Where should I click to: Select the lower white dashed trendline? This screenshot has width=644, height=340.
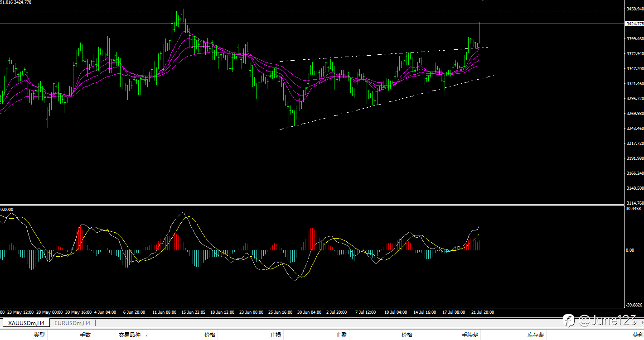[386, 103]
